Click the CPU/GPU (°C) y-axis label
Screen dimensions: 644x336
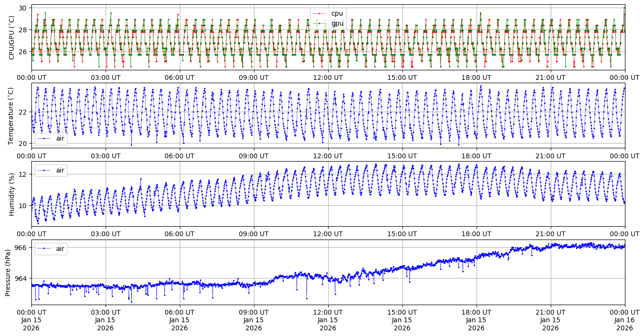coord(12,38)
